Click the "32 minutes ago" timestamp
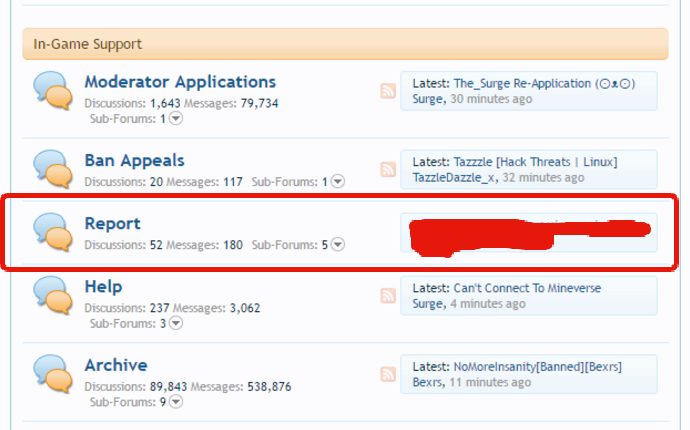The image size is (690, 430). 543,178
